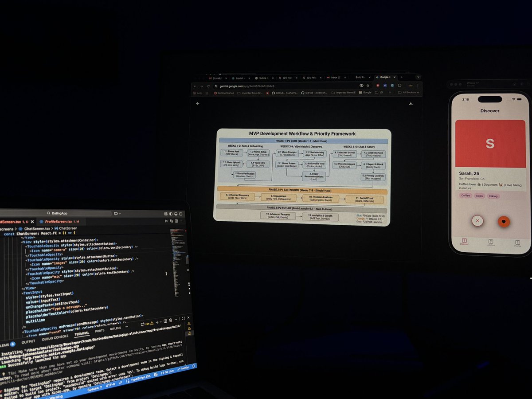Click the split editor icon in VS Code
532x399 pixels.
[x=176, y=221]
